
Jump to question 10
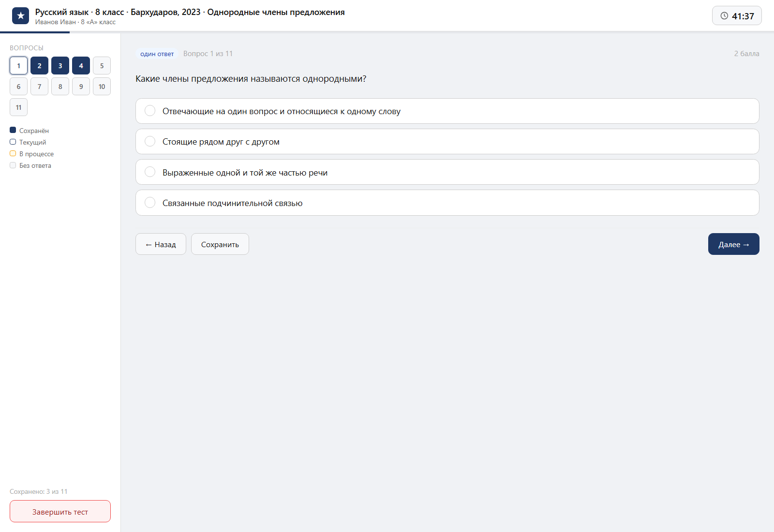coord(102,87)
